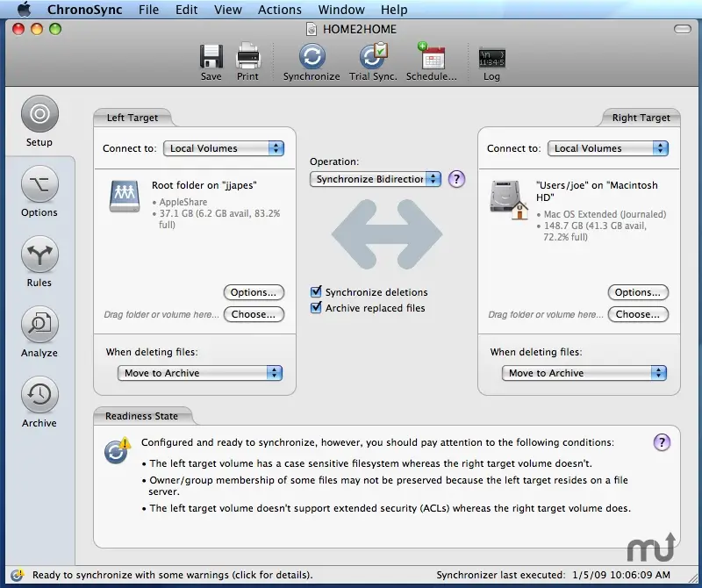Viewport: 702px width, 588px height.
Task: Open the Actions menu
Action: (x=280, y=10)
